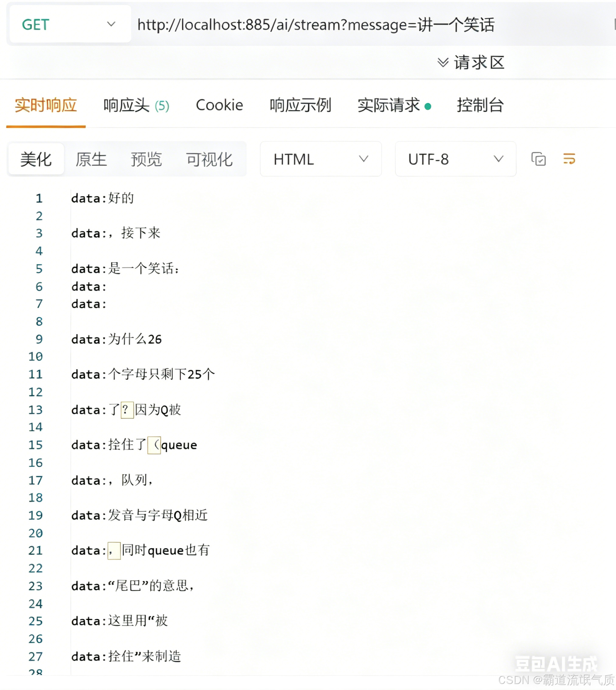616x690 pixels.
Task: Expand the 请求区 double chevron
Action: (x=443, y=63)
